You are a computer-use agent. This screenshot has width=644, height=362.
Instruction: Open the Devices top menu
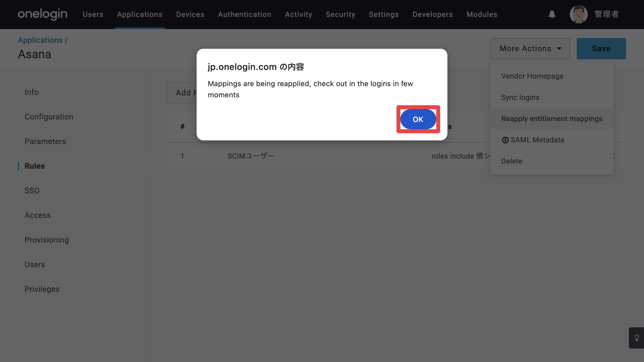pyautogui.click(x=190, y=14)
